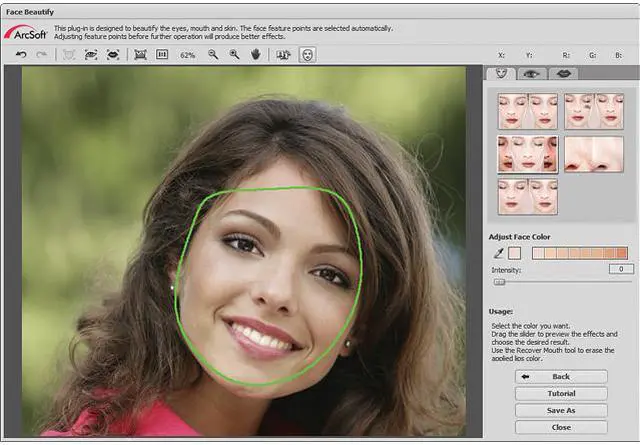640x445 pixels.
Task: Switch to the eye beautify tab
Action: pyautogui.click(x=532, y=73)
